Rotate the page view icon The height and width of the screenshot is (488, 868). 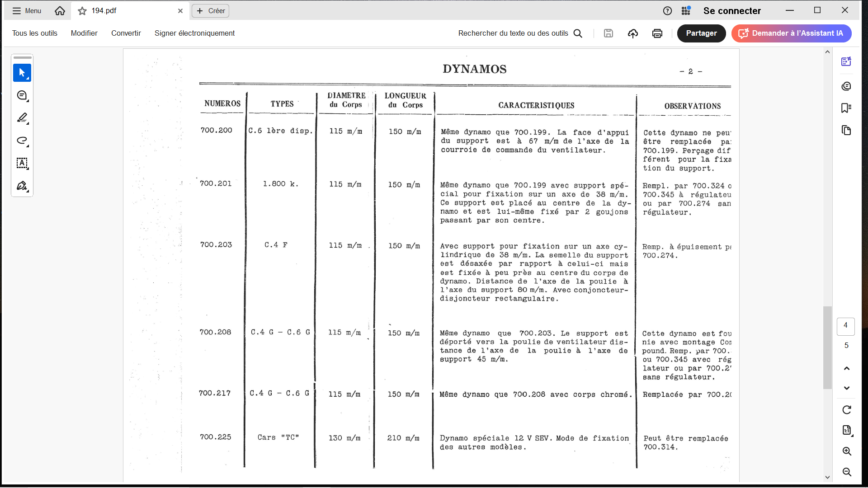click(x=847, y=410)
